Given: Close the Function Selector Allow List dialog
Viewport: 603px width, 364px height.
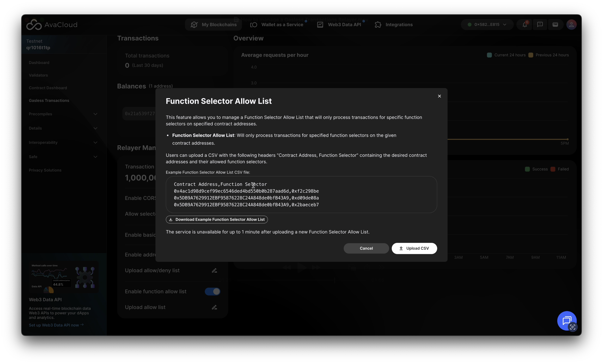Looking at the screenshot, I should click(x=439, y=96).
